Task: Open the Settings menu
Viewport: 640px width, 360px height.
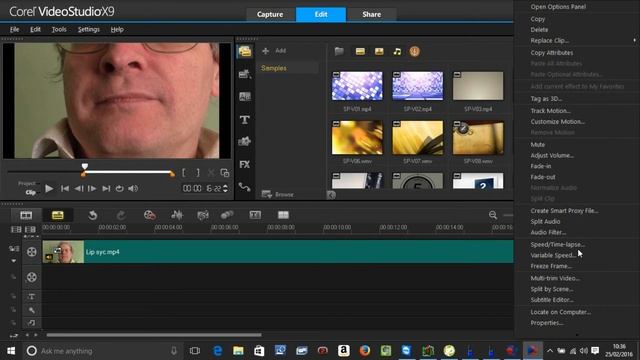Action: (x=89, y=29)
